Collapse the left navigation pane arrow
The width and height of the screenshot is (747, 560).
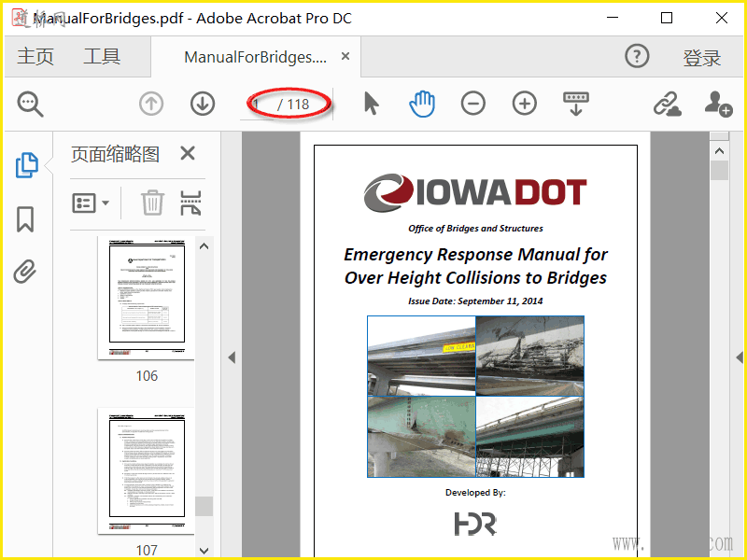tap(232, 357)
